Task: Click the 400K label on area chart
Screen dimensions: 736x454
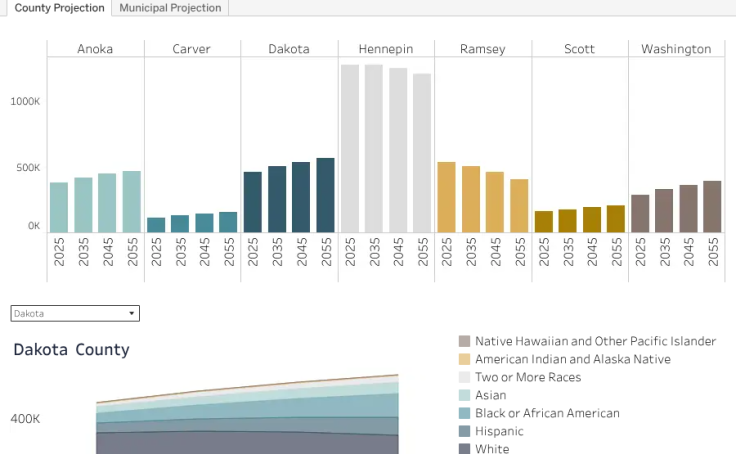Action: click(x=25, y=419)
